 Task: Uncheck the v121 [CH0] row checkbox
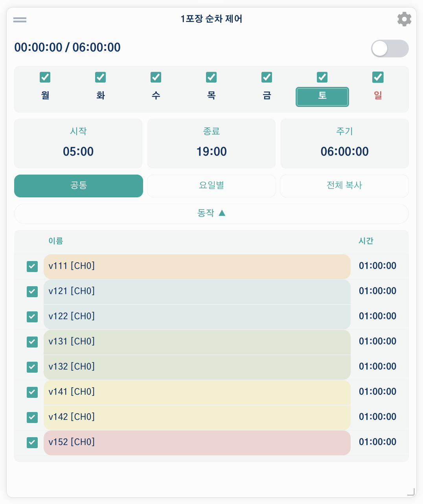(x=32, y=292)
